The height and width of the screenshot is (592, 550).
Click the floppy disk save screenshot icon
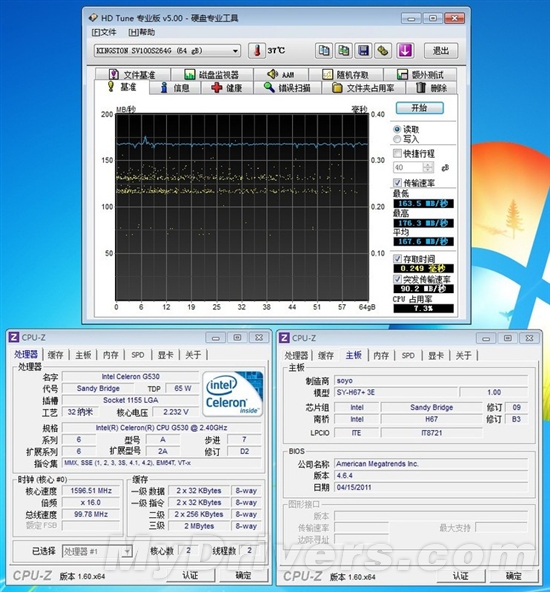363,51
